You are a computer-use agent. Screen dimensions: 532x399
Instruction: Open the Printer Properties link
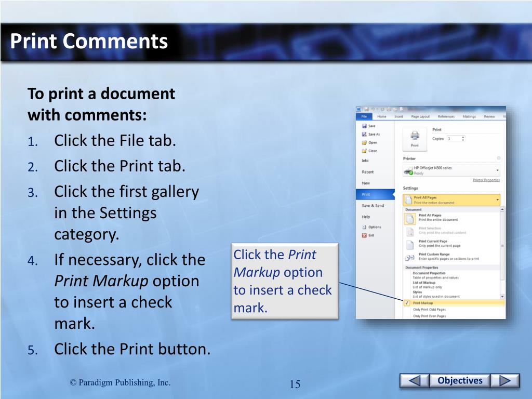click(486, 180)
